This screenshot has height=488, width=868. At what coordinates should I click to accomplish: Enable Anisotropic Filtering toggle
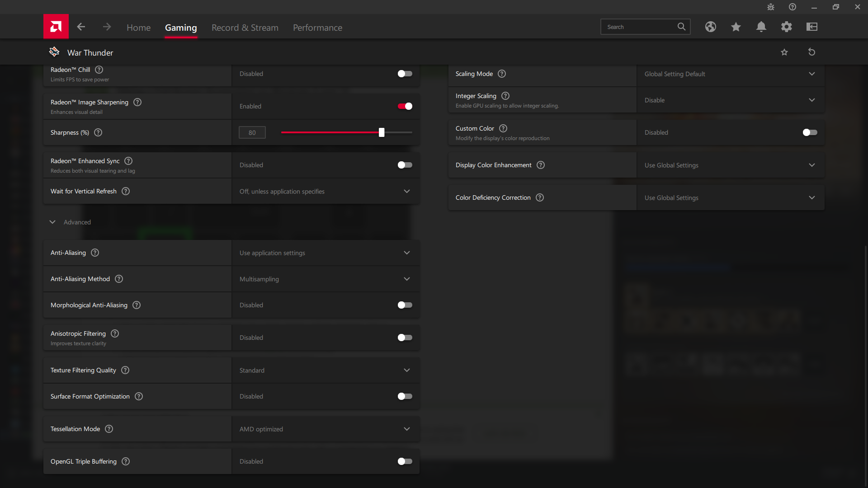coord(405,338)
